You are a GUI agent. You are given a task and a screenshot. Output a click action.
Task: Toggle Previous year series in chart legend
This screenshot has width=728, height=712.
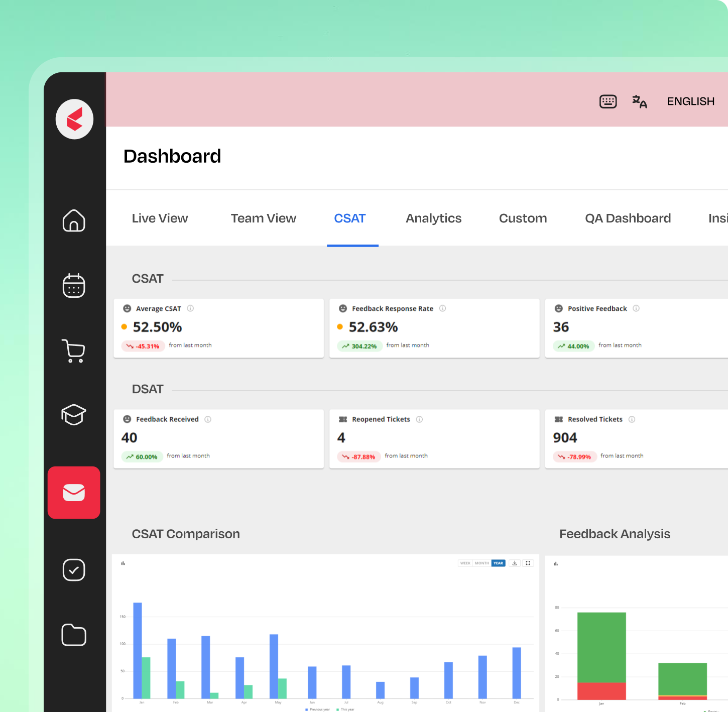tap(318, 709)
